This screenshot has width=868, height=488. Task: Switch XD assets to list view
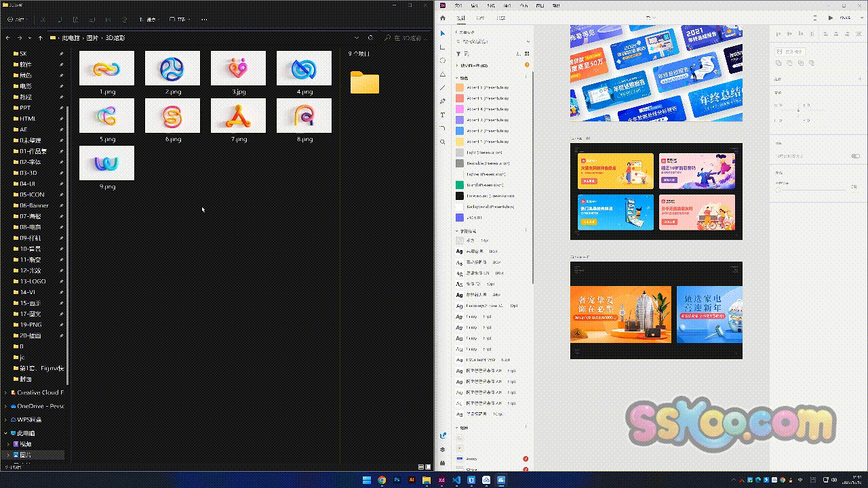point(519,54)
